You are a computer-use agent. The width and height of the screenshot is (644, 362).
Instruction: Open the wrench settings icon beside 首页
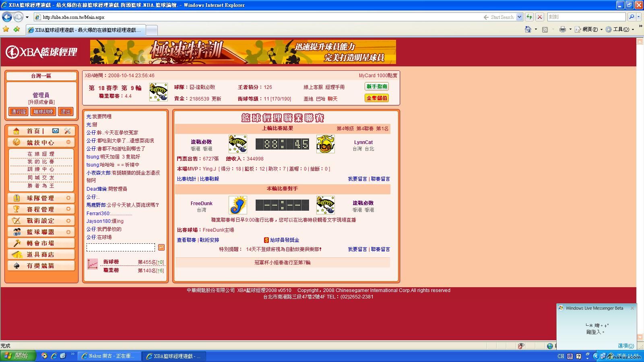[67, 131]
